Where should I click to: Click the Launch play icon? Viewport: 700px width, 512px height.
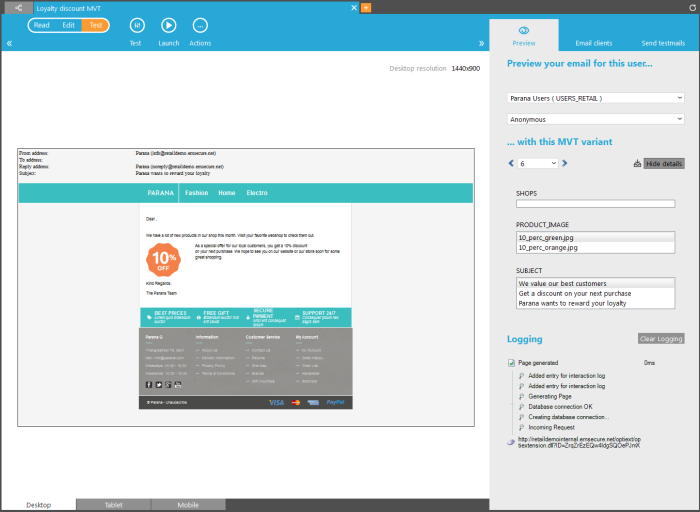coord(169,25)
